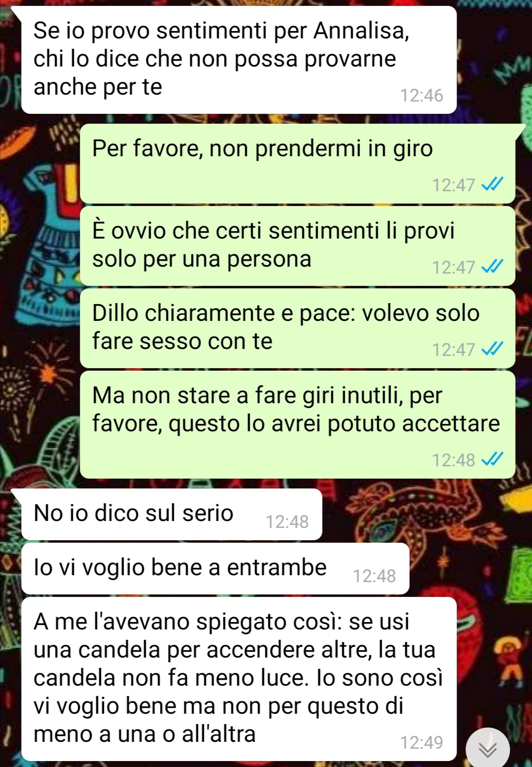The image size is (532, 767).
Task: Tap the chat wallpaper beside 'No io dico' message
Action: [424, 514]
